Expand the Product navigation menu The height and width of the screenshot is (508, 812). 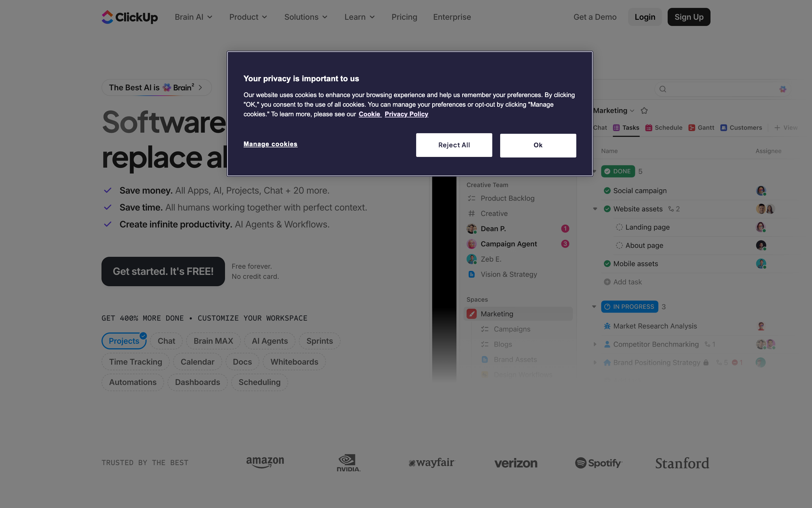click(248, 17)
